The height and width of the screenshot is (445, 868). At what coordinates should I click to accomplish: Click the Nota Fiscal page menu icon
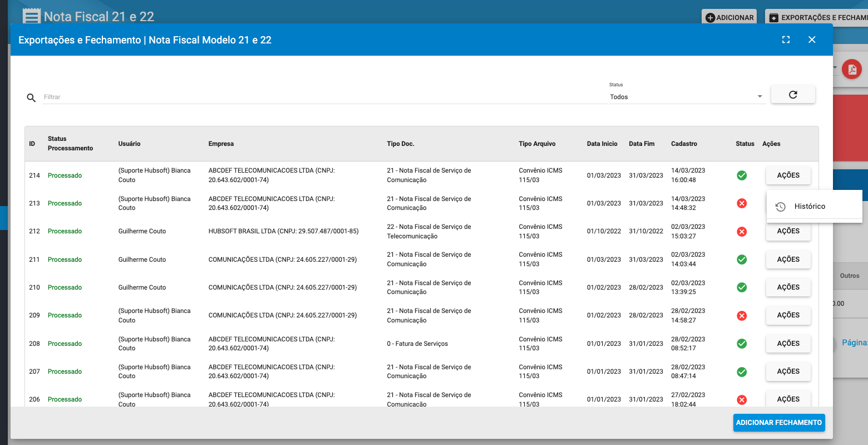click(x=32, y=16)
